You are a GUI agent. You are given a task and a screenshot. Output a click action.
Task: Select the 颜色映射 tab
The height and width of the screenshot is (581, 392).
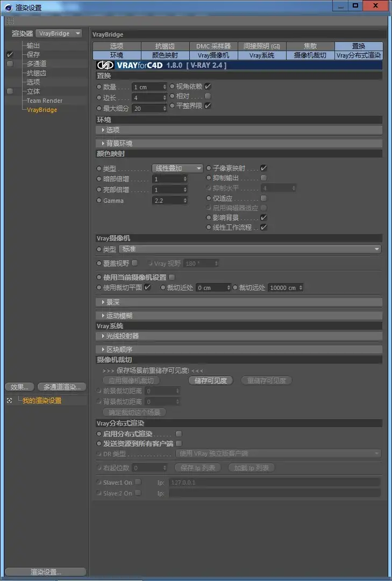[165, 55]
